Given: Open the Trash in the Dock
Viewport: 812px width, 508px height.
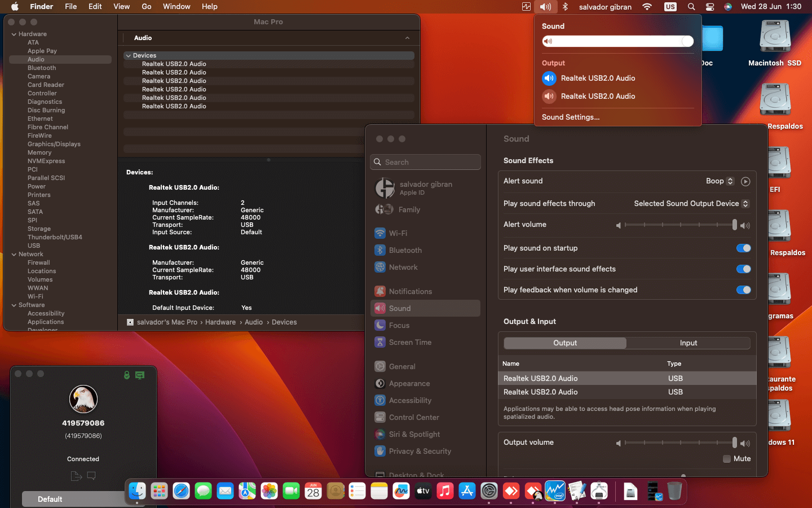Looking at the screenshot, I should click(674, 491).
